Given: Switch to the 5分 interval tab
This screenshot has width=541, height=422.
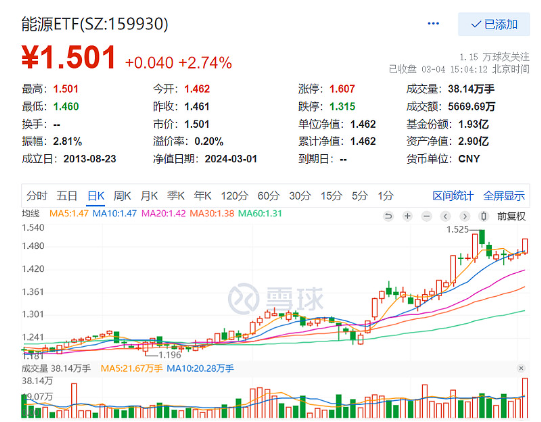Looking at the screenshot, I should click(x=360, y=196).
